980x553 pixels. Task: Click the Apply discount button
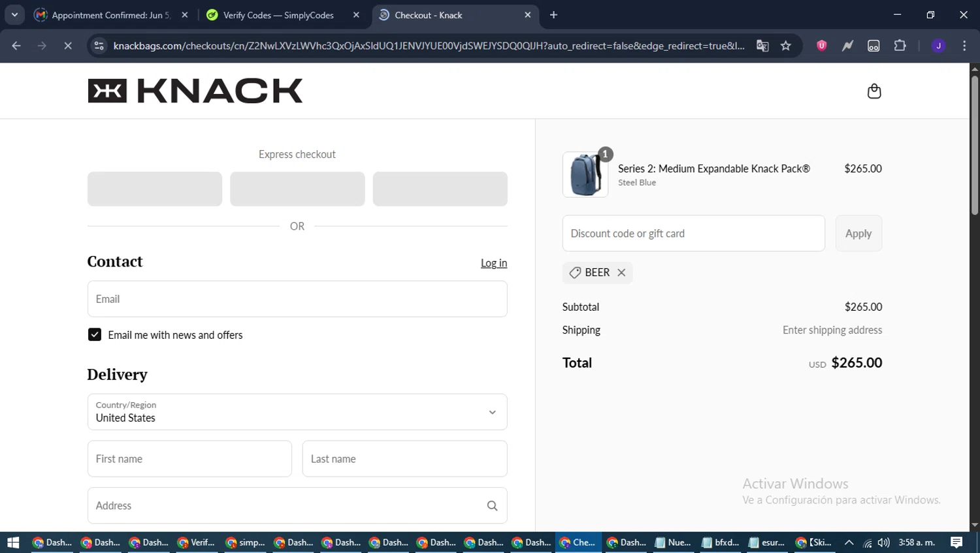tap(858, 234)
